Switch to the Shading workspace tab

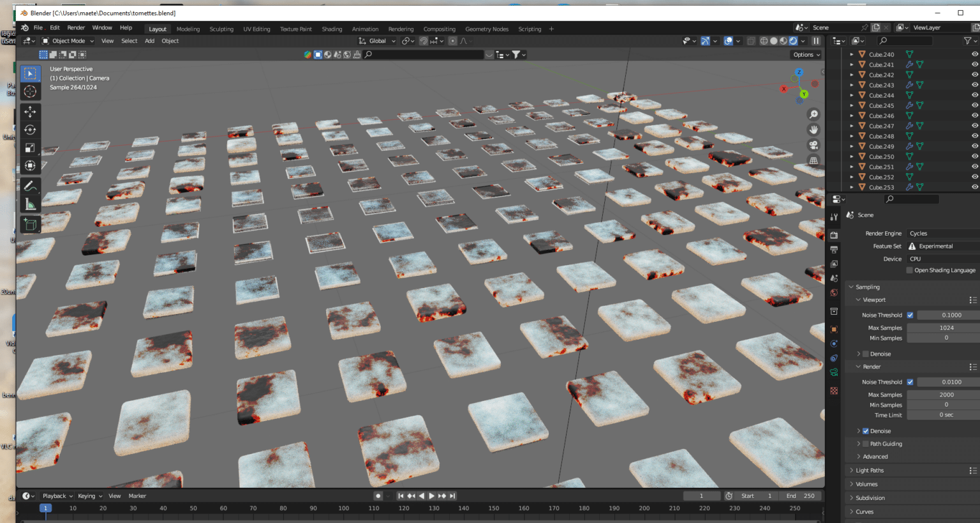pos(332,29)
